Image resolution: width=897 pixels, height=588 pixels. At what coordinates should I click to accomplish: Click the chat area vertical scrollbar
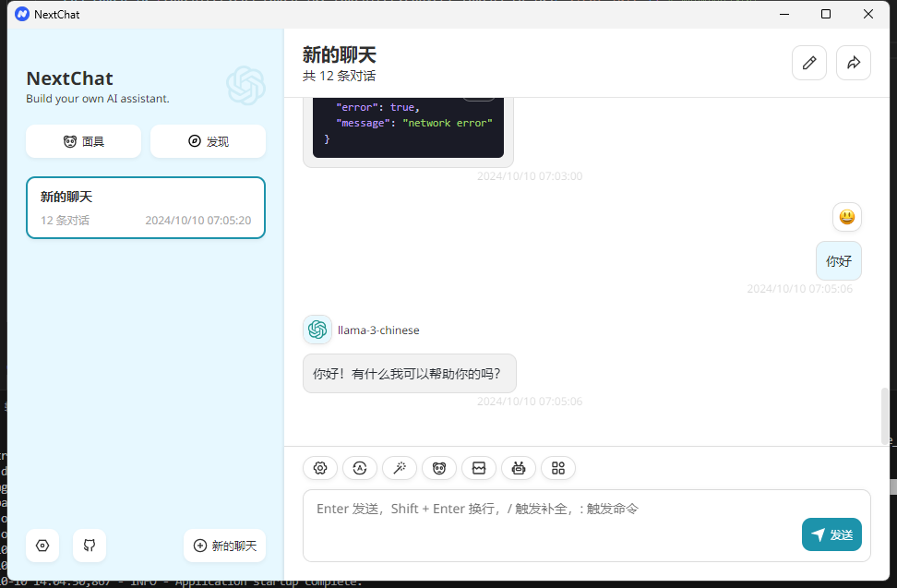tap(884, 415)
